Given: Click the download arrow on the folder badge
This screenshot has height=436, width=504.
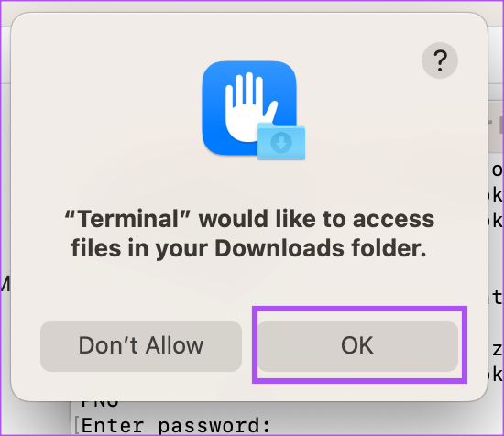Looking at the screenshot, I should [x=281, y=142].
